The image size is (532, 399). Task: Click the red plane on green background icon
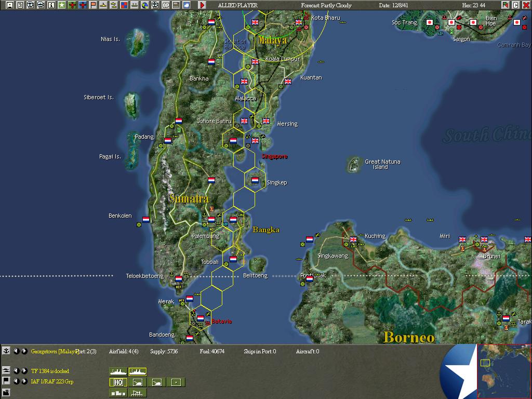click(72, 5)
